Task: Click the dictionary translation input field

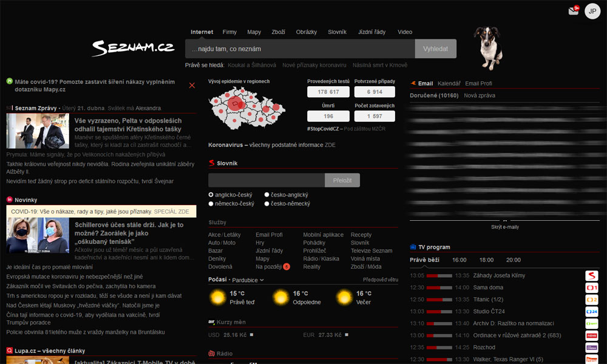Action: pos(266,180)
